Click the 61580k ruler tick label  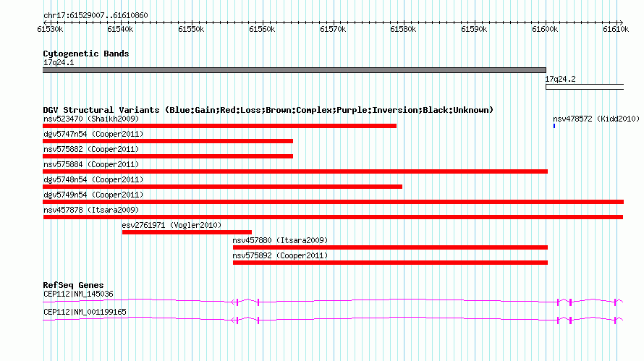(x=403, y=29)
